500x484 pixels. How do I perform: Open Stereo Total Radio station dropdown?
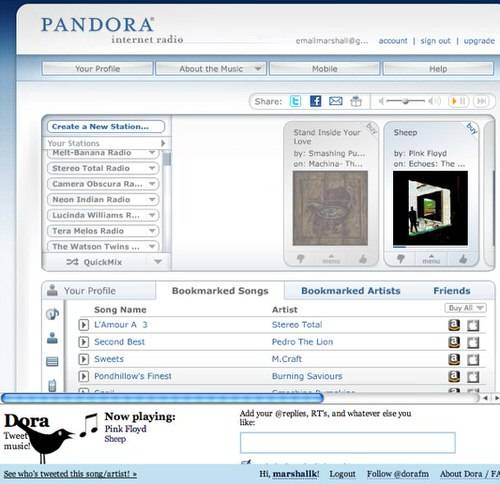152,168
